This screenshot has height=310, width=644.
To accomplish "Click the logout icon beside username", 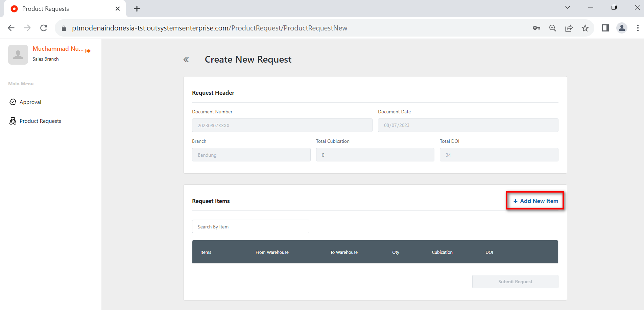I will [x=88, y=51].
